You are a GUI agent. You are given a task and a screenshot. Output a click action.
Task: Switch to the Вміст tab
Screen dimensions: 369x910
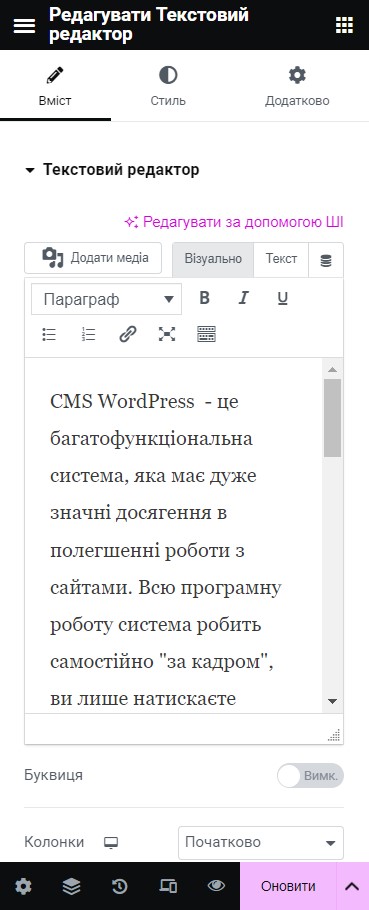[x=55, y=86]
